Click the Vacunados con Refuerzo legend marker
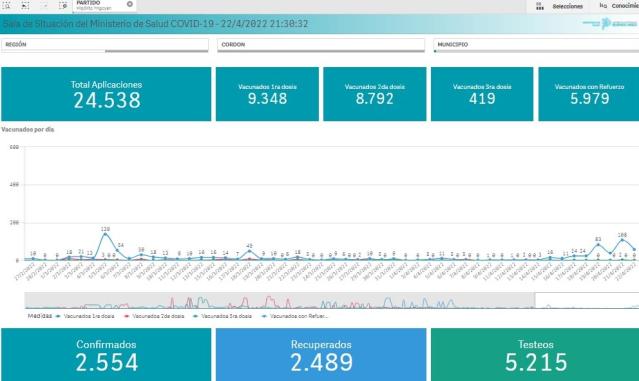Viewport: 639px width, 381px height. click(265, 316)
